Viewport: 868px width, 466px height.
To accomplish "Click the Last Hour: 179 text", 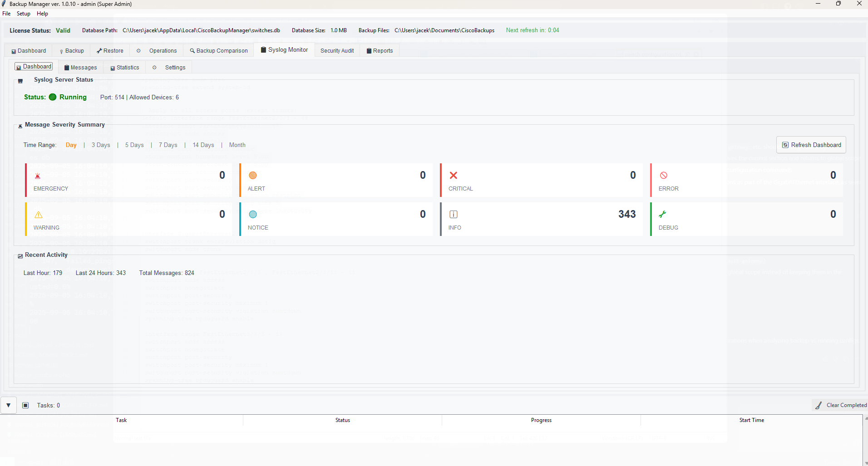I will coord(43,273).
